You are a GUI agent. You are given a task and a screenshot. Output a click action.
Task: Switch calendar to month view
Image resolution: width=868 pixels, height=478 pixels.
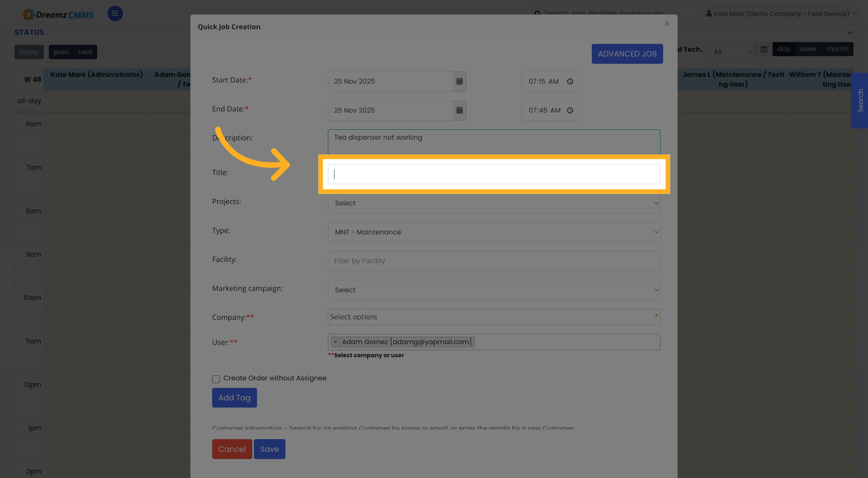pyautogui.click(x=837, y=49)
